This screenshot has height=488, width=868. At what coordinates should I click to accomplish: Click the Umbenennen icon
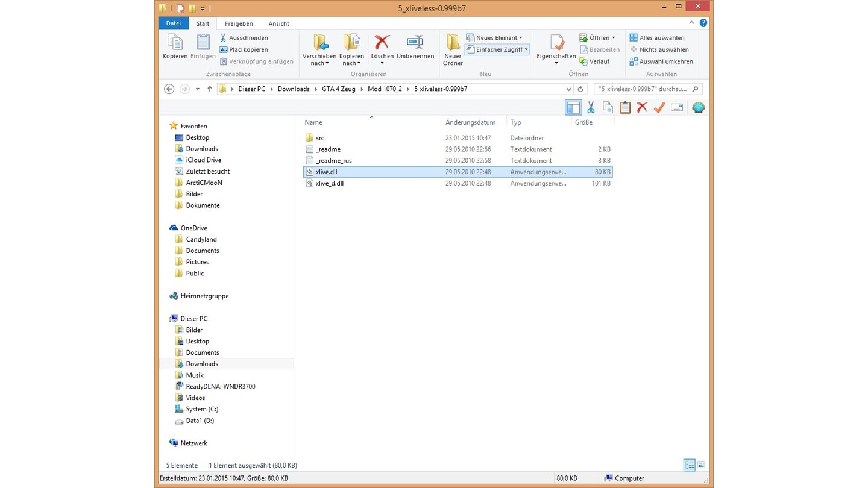415,42
